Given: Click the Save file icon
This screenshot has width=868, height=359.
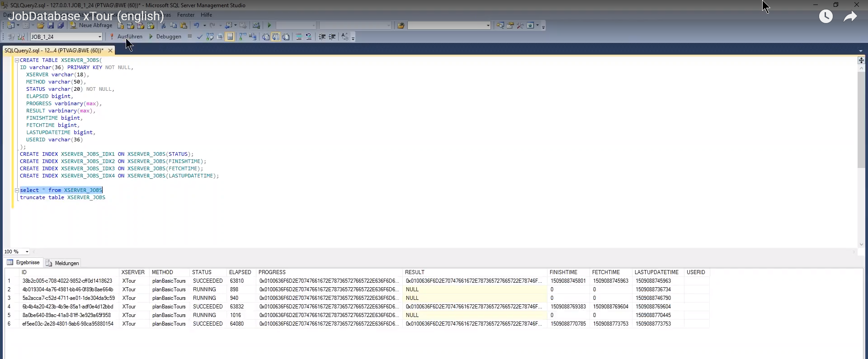Looking at the screenshot, I should tap(51, 25).
